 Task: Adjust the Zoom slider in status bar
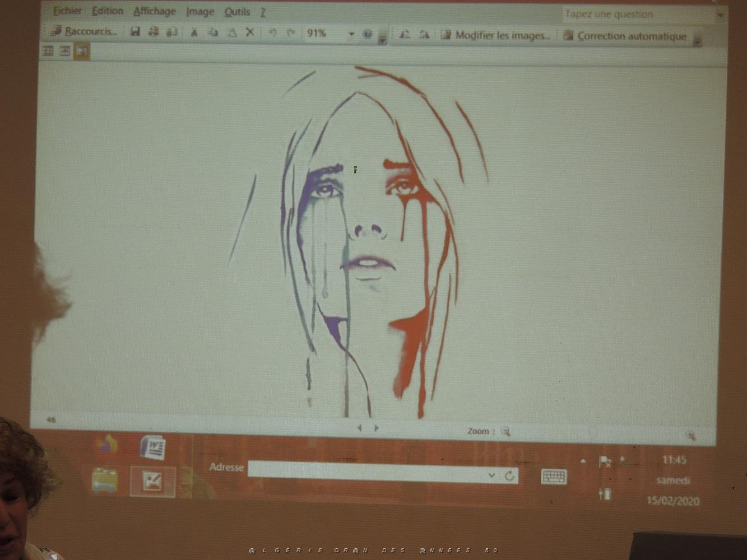pyautogui.click(x=593, y=432)
